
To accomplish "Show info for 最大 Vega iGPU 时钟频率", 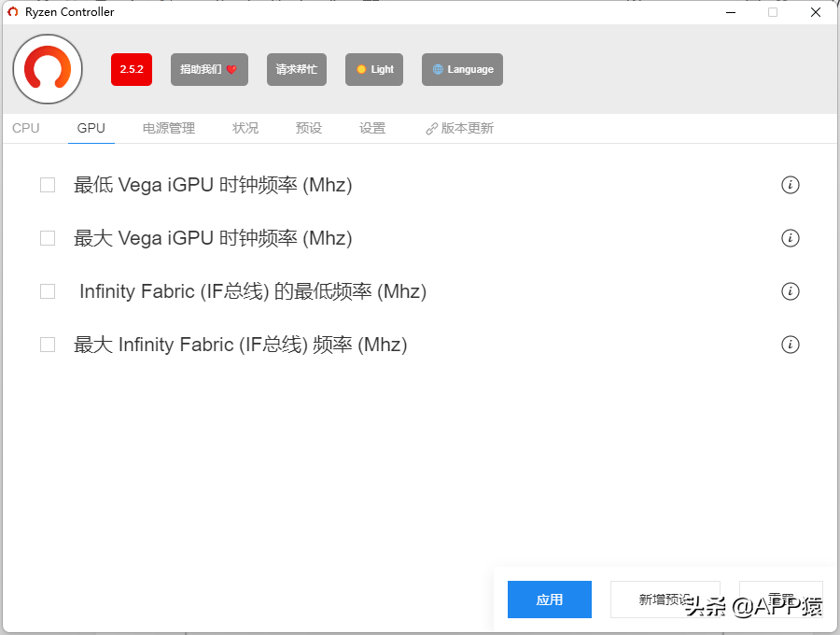I will tap(791, 238).
